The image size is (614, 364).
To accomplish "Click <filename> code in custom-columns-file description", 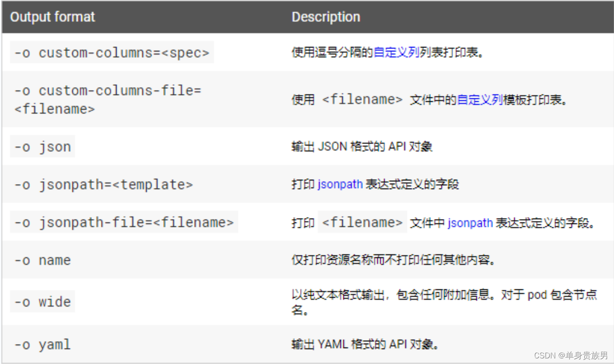I will 362,100.
